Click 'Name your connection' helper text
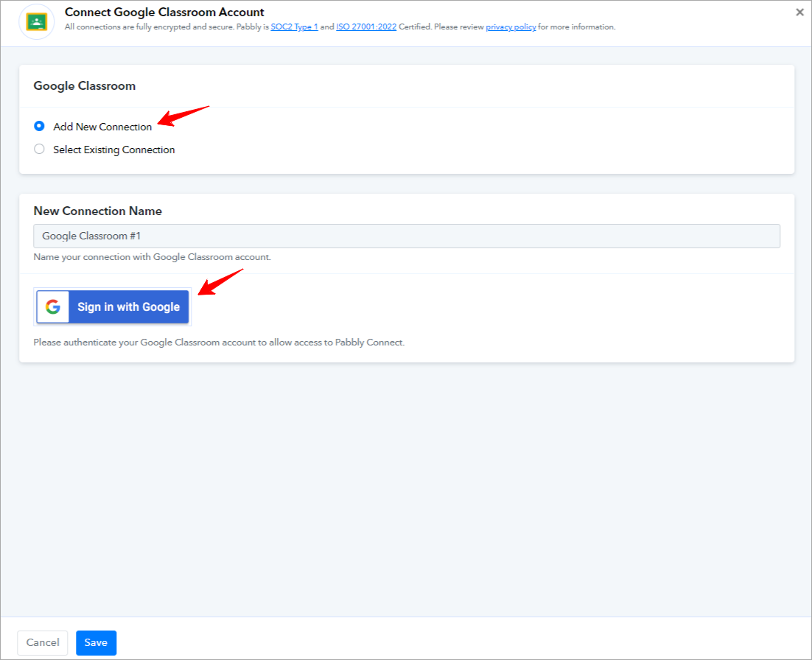Viewport: 812px width, 660px height. click(153, 257)
